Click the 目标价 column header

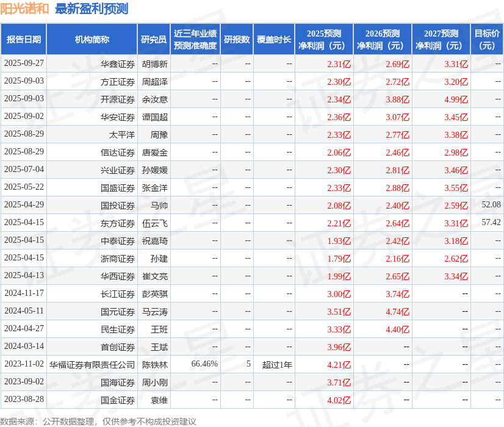[487, 39]
